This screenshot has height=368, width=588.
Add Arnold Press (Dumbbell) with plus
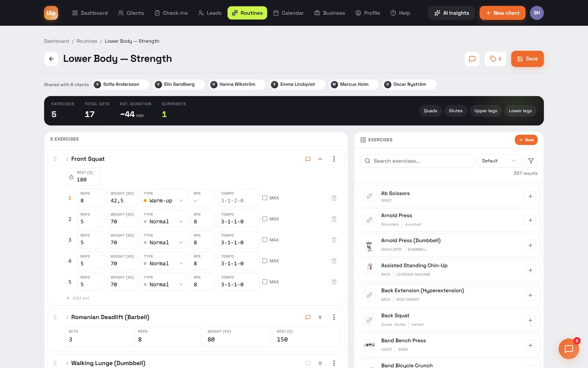point(530,245)
